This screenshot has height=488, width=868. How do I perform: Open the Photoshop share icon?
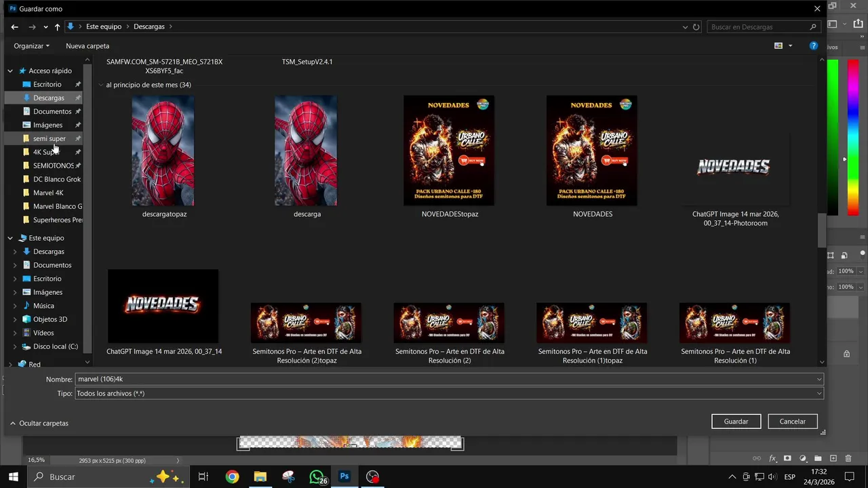coord(859,25)
